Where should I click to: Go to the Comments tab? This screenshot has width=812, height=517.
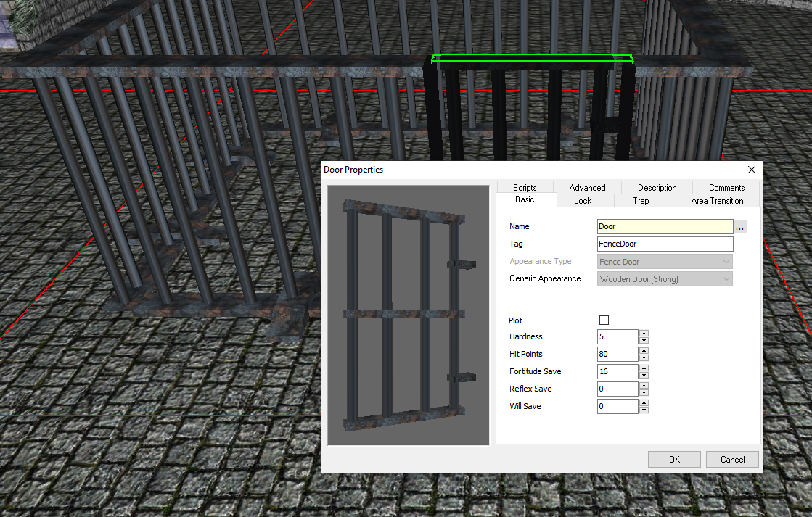tap(726, 187)
